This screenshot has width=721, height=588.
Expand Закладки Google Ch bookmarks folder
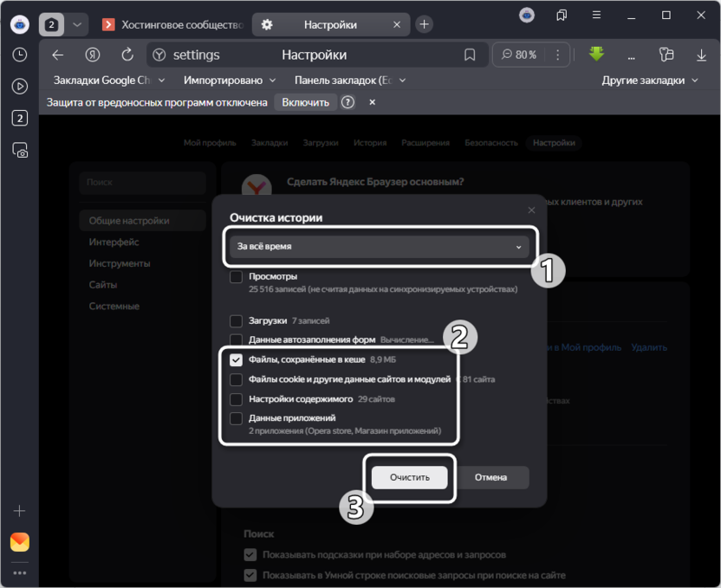pyautogui.click(x=109, y=81)
